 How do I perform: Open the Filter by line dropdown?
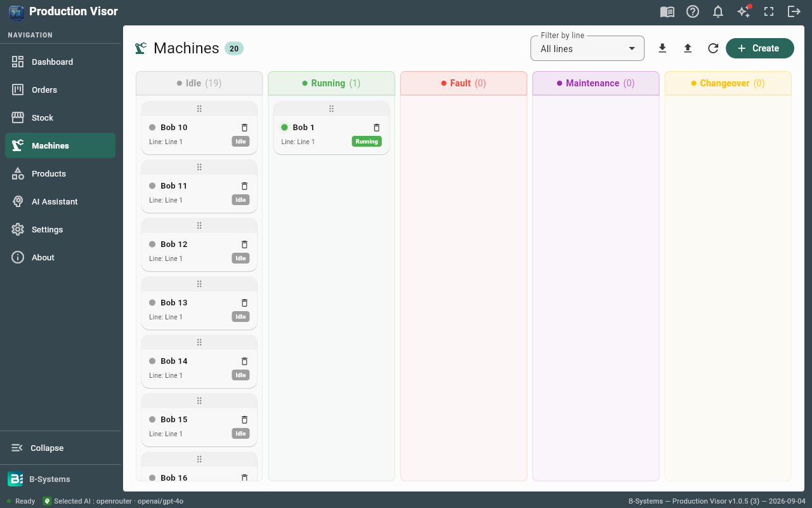(x=587, y=48)
